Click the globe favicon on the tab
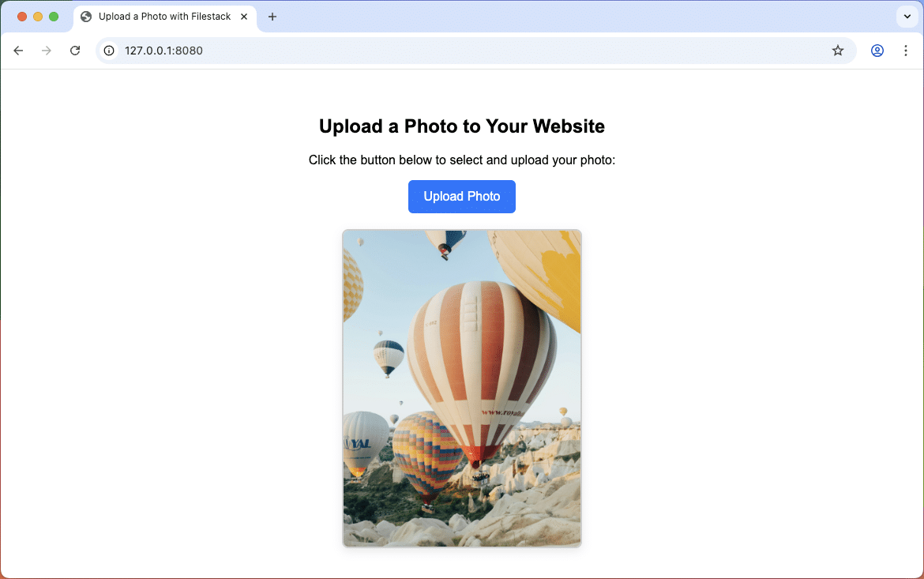Viewport: 924px width, 579px height. (86, 17)
